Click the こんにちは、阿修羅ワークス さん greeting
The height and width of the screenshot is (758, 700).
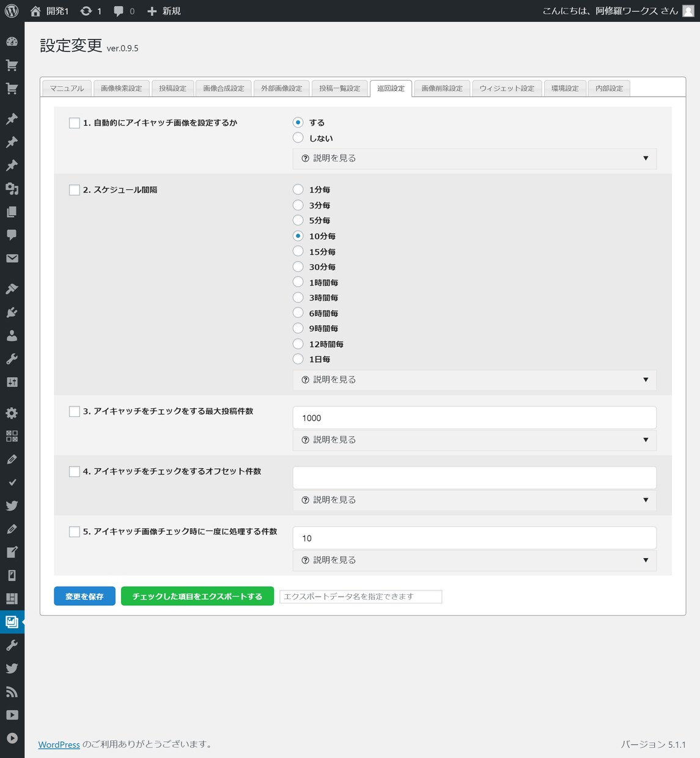coord(610,11)
